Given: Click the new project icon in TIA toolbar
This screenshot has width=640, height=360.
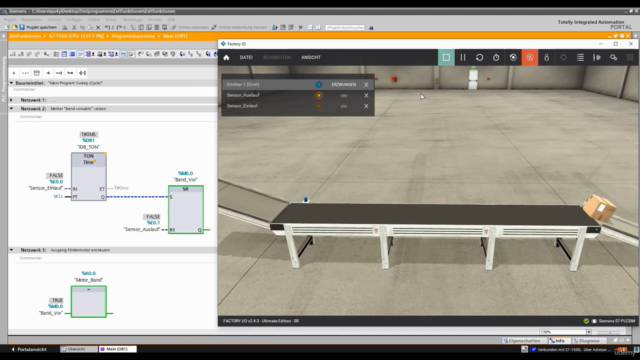Looking at the screenshot, I should pyautogui.click(x=7, y=27).
